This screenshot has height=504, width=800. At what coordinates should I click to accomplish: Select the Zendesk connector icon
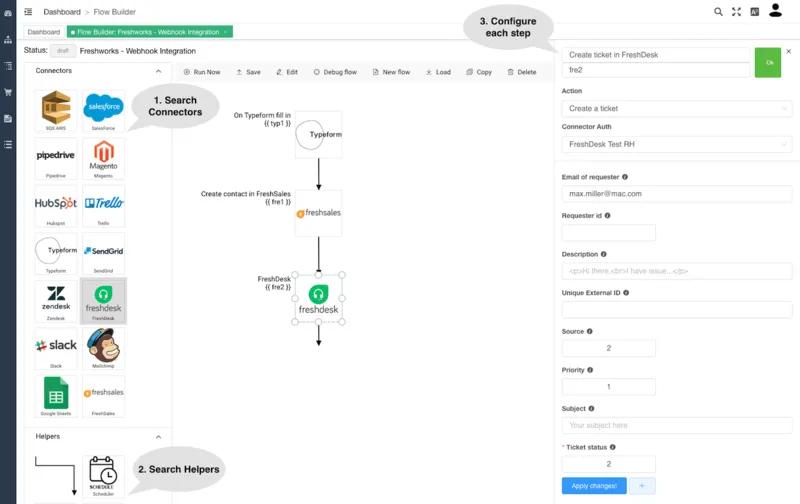[x=56, y=301]
